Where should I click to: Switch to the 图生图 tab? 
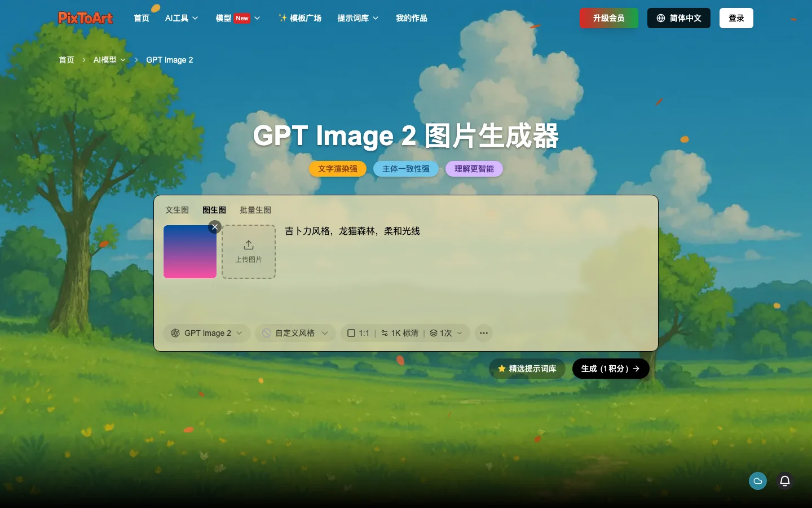coord(214,210)
